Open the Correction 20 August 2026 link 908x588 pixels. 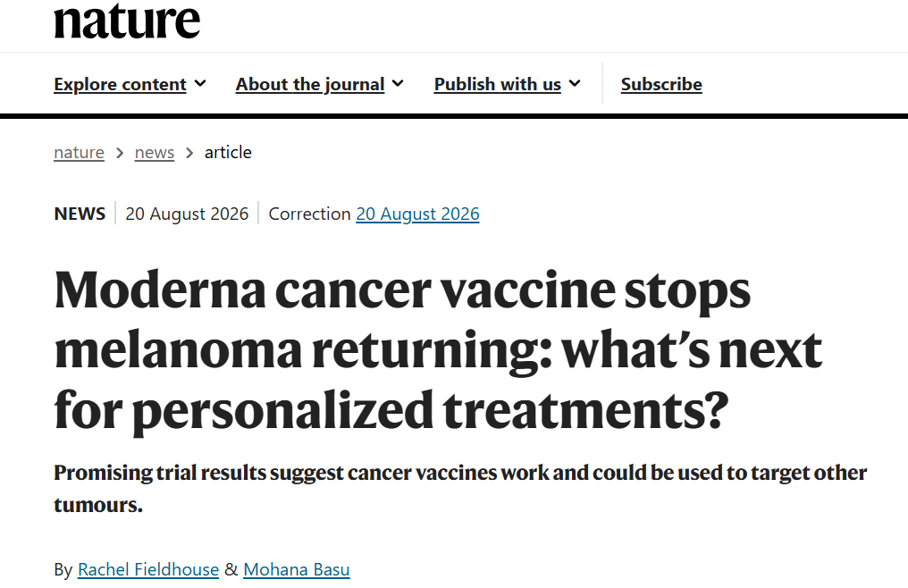pos(417,214)
